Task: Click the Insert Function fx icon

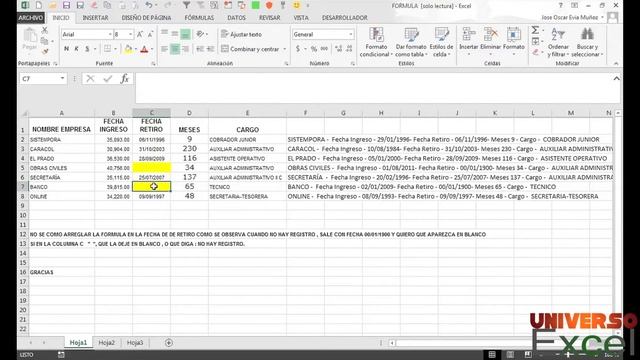Action: [x=124, y=78]
